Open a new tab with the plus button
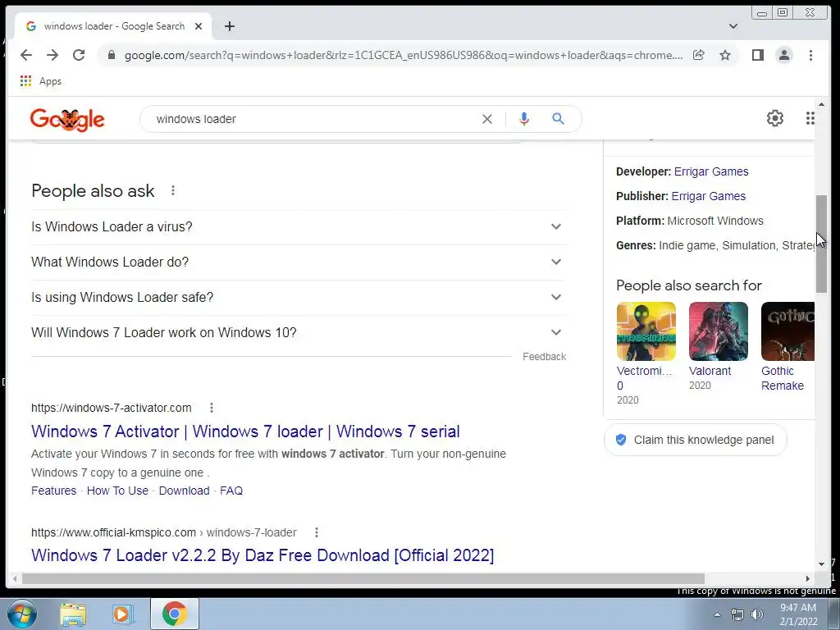 tap(230, 26)
